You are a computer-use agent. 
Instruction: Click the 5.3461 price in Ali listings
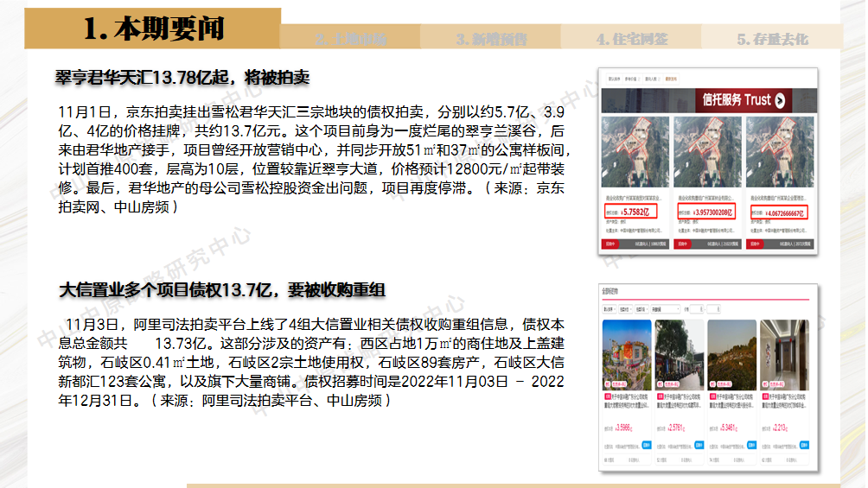pos(729,428)
